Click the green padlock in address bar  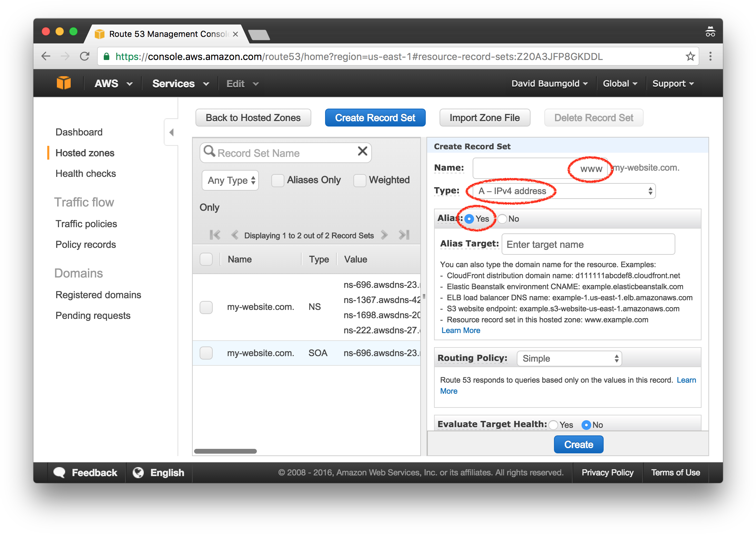pos(107,57)
